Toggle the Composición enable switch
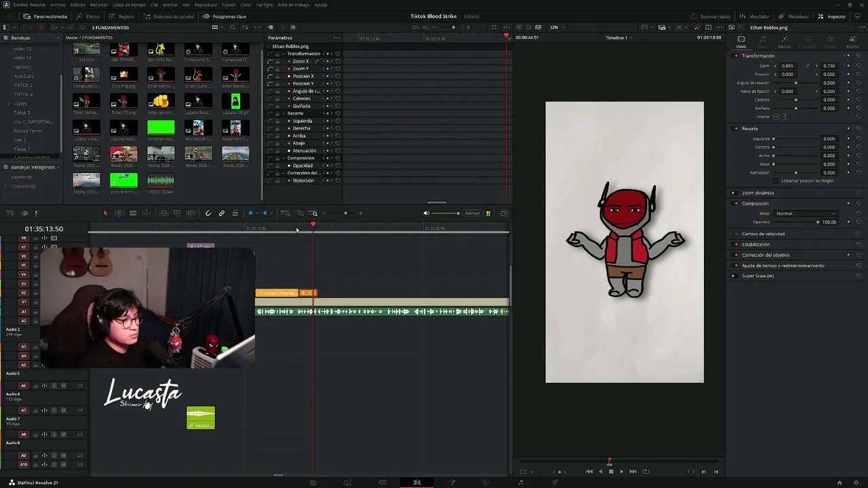The width and height of the screenshot is (868, 488). (x=736, y=203)
